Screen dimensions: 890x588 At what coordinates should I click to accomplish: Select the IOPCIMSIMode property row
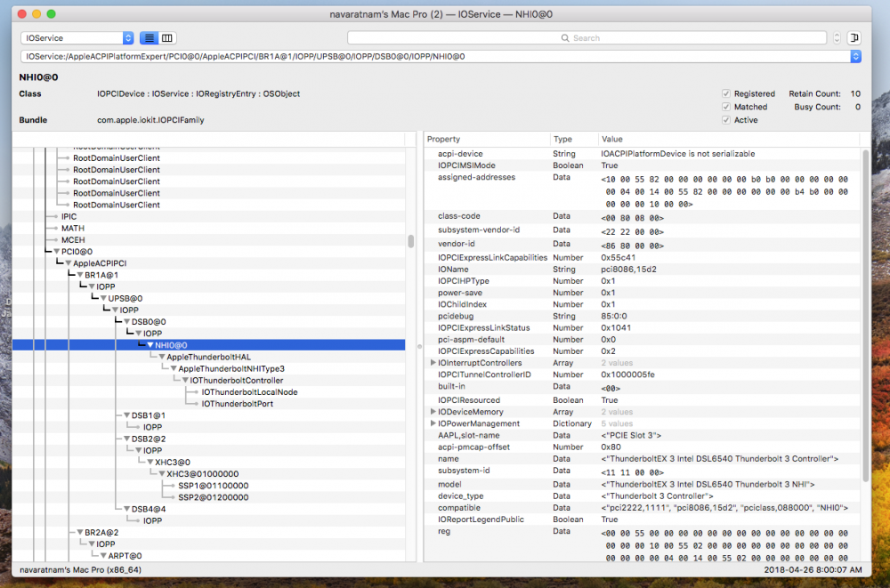tap(642, 165)
